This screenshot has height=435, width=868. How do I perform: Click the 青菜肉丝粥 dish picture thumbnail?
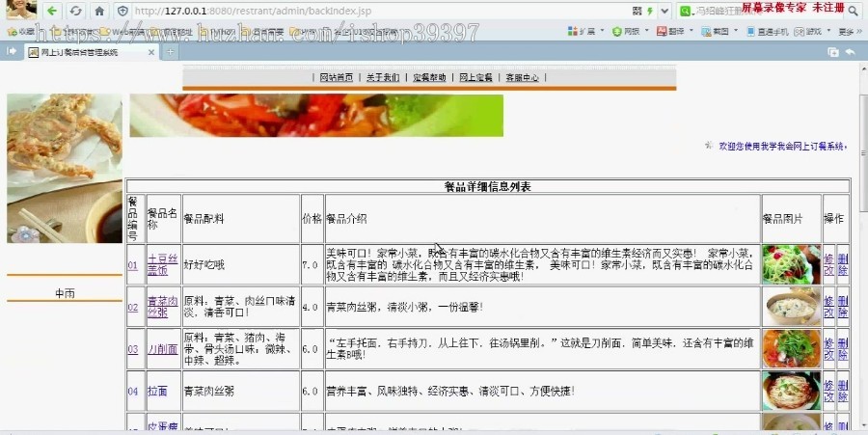791,307
